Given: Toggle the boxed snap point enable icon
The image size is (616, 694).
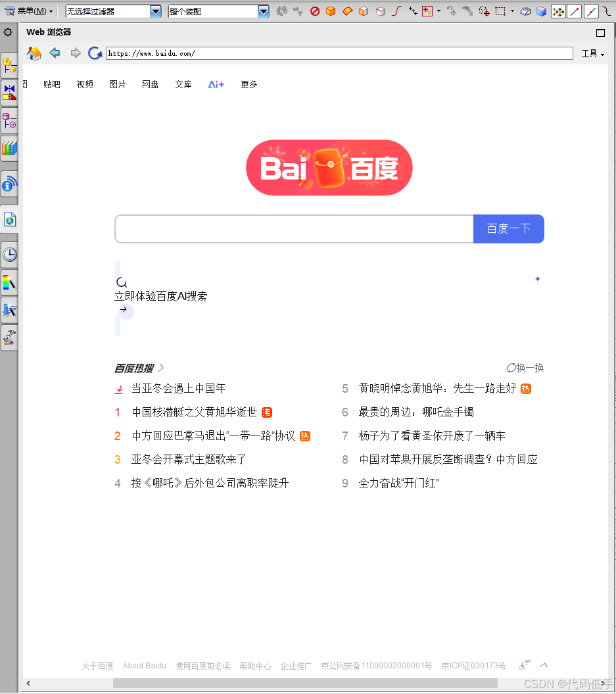Looking at the screenshot, I should tap(559, 11).
